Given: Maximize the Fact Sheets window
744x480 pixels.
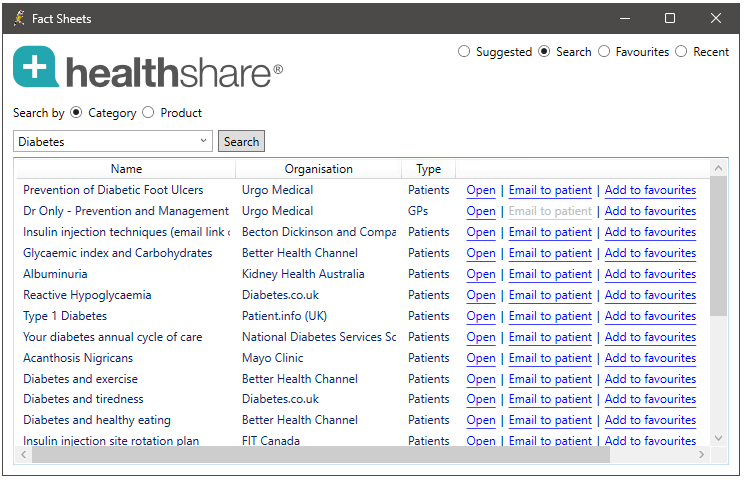Looking at the screenshot, I should tap(670, 18).
